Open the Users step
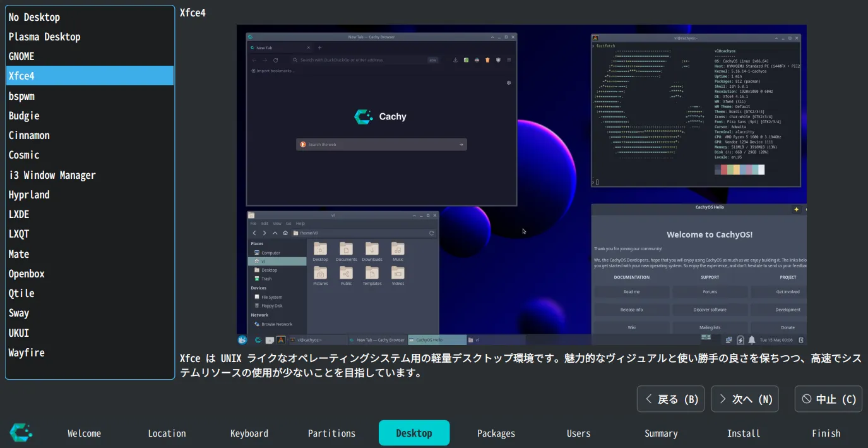The height and width of the screenshot is (448, 868). [579, 433]
